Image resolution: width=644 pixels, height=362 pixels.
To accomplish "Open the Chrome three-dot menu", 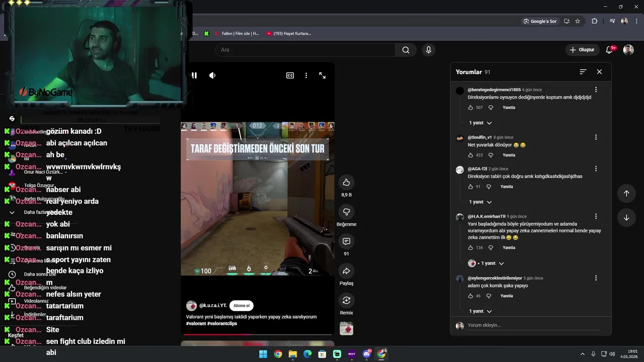I will (636, 21).
